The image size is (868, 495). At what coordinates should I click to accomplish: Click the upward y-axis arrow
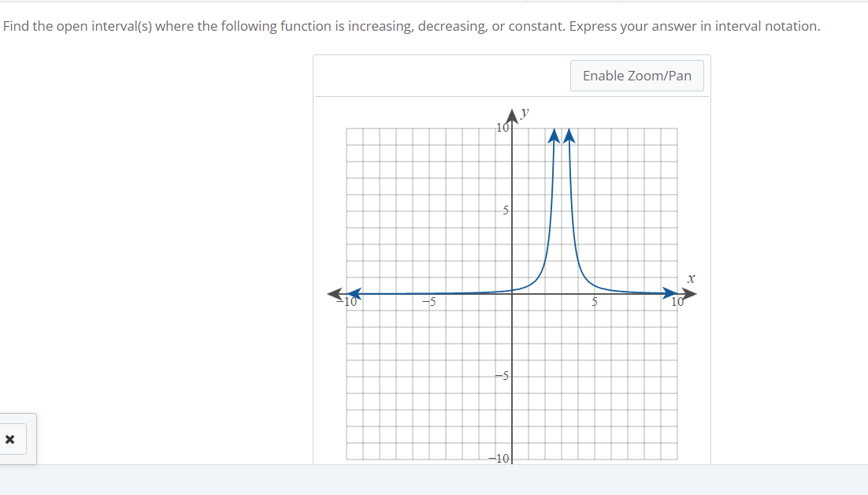point(512,114)
